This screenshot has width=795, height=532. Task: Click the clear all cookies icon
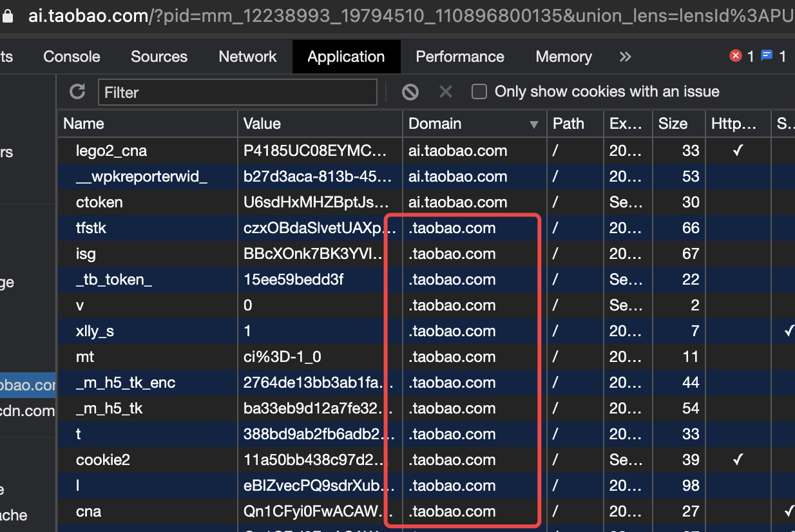pyautogui.click(x=410, y=92)
